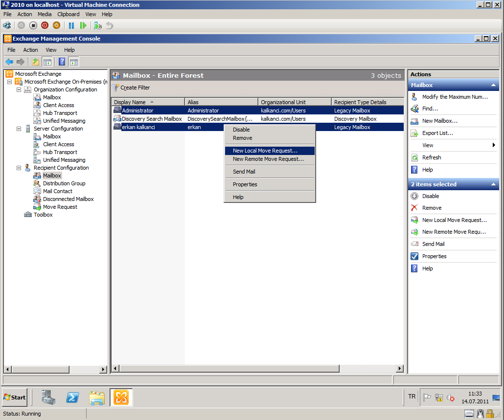Click the VM Snapshot toolbar icon
Image resolution: width=504 pixels, height=420 pixels.
coord(98,25)
